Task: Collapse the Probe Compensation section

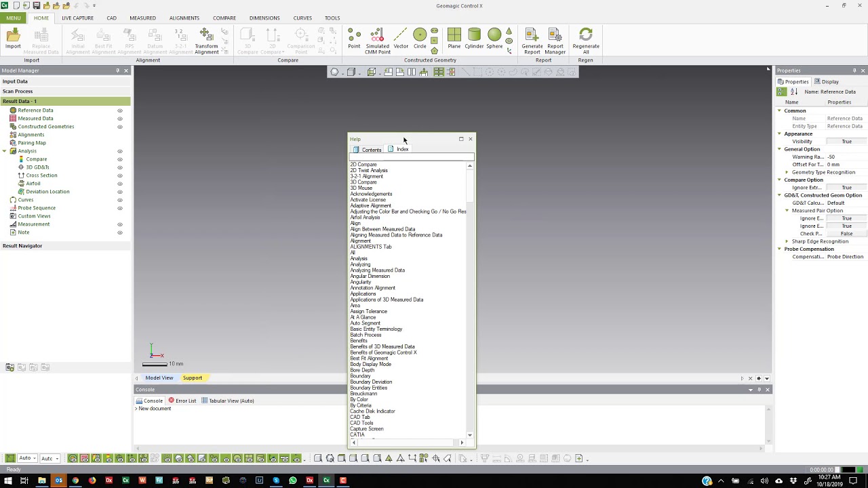Action: tap(779, 249)
